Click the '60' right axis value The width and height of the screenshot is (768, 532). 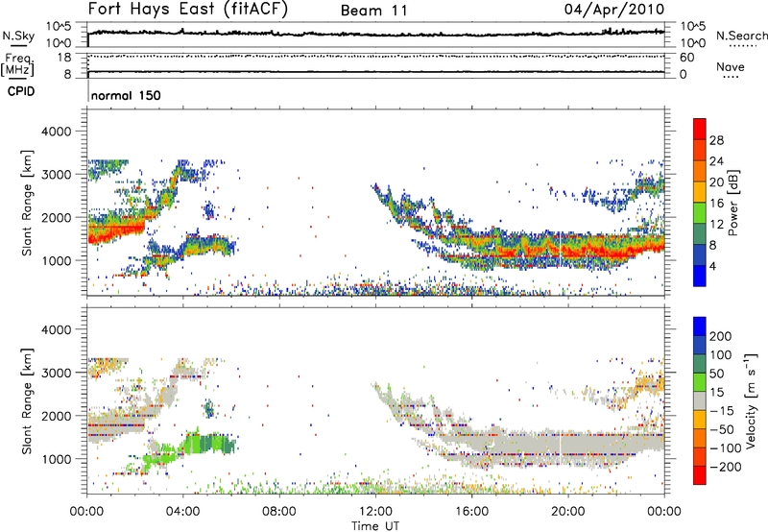point(686,58)
